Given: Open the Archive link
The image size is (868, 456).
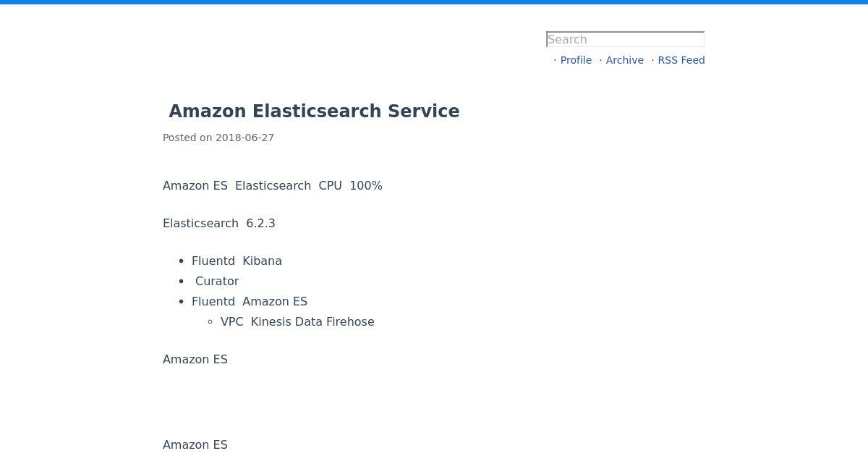Looking at the screenshot, I should point(624,60).
